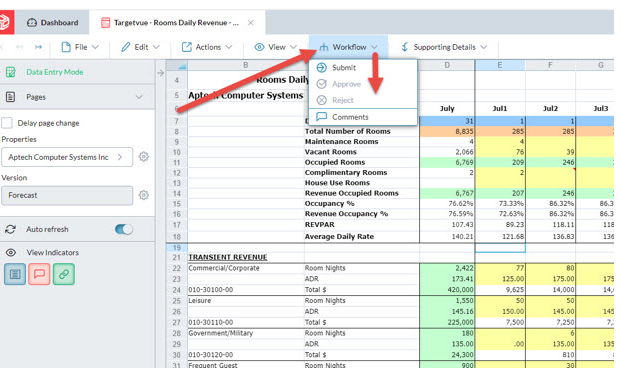Image resolution: width=620 pixels, height=388 pixels.
Task: Enable Delay page change checkbox
Action: point(7,123)
